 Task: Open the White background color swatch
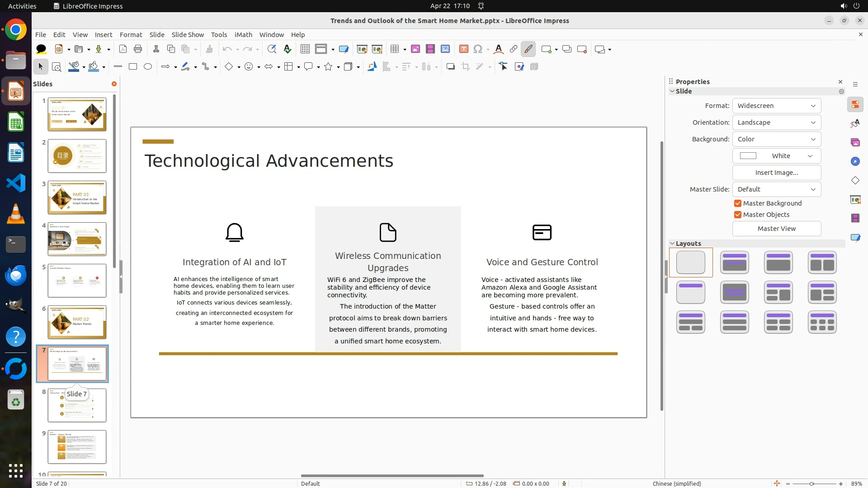point(776,156)
